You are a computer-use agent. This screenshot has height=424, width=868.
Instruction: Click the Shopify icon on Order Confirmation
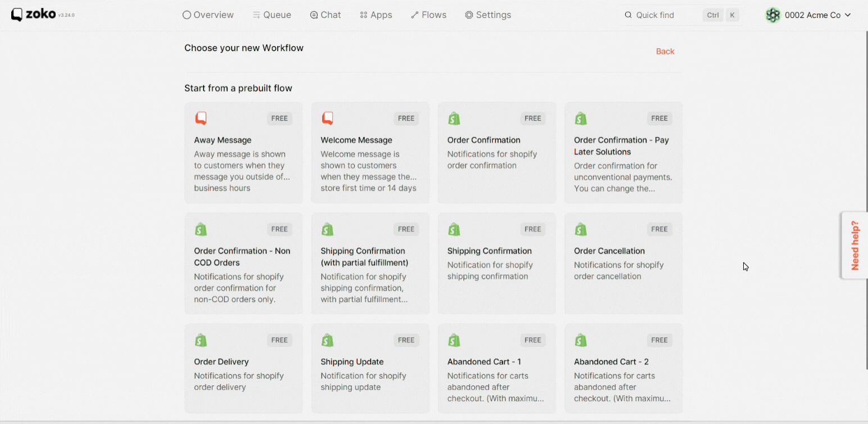coord(454,119)
